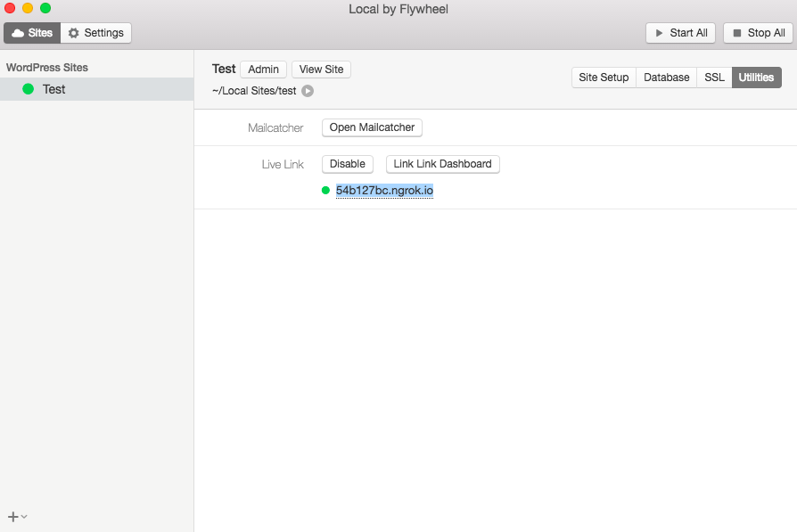Switch to the Sites view
Viewport: 797px width, 532px height.
pyautogui.click(x=32, y=33)
